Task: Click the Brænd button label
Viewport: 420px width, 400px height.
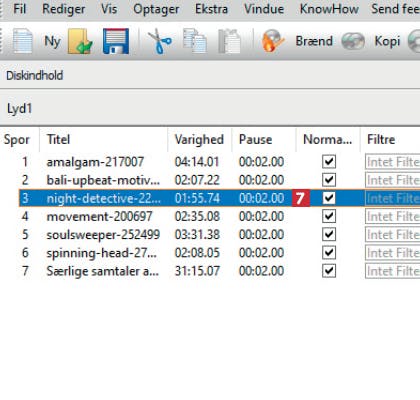Action: pos(314,41)
